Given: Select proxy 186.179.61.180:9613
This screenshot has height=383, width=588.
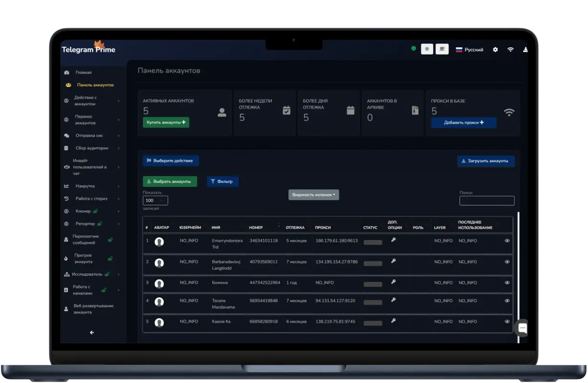Looking at the screenshot, I should pos(336,241).
